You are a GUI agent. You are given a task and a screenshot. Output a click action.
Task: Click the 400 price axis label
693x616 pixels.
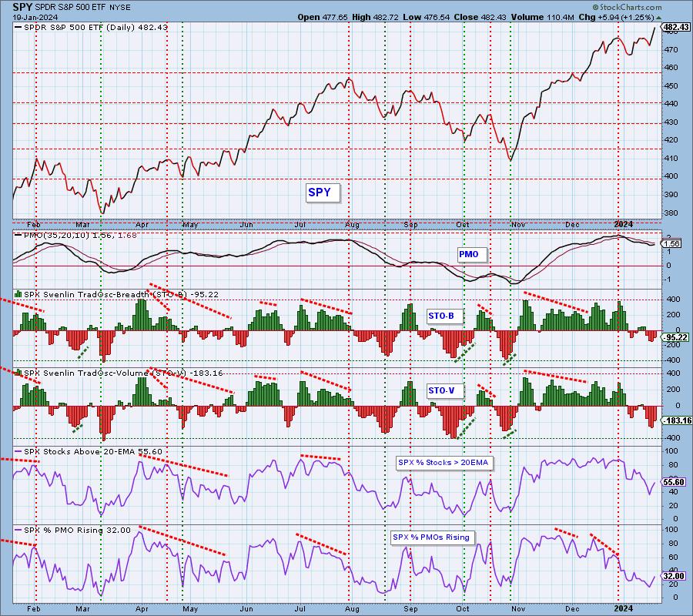click(x=671, y=176)
